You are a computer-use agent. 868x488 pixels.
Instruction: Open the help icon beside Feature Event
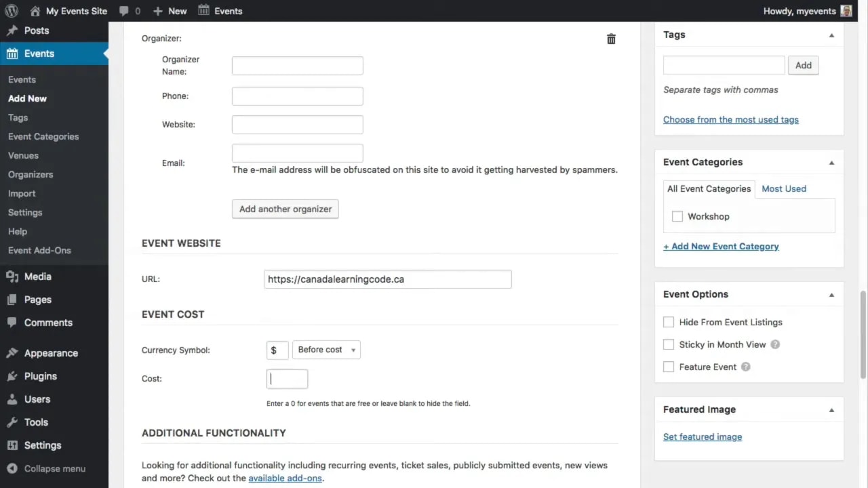tap(746, 367)
